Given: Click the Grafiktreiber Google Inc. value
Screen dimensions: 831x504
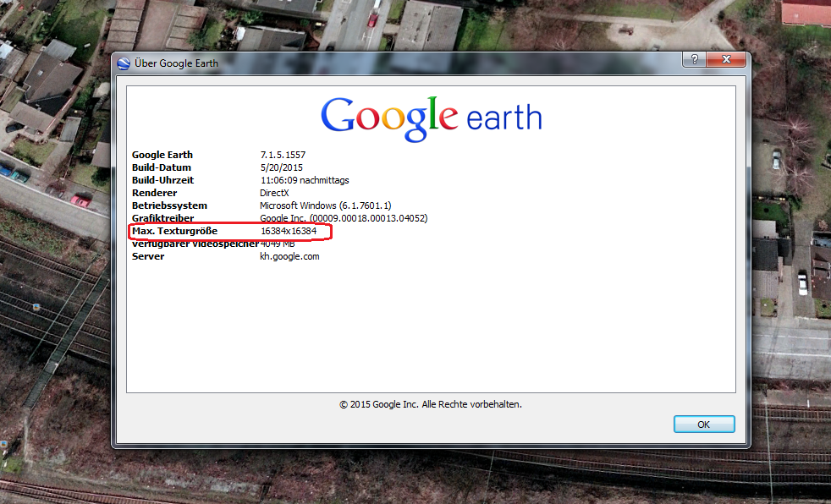Looking at the screenshot, I should pos(344,218).
